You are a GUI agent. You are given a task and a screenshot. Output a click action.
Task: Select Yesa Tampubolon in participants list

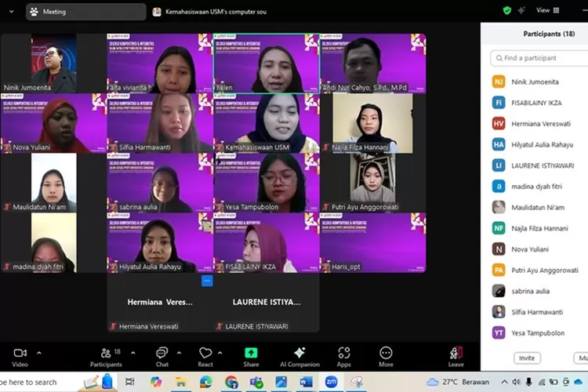click(539, 332)
